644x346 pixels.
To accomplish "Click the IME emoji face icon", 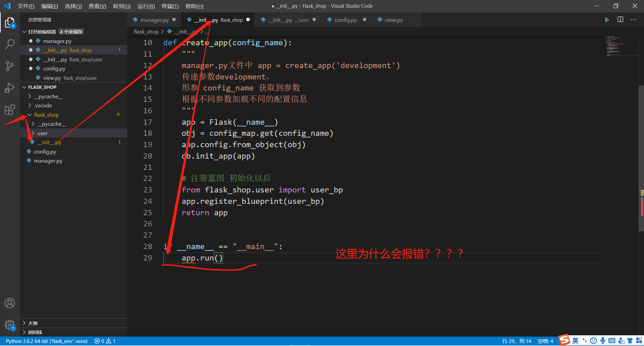I will coord(594,341).
